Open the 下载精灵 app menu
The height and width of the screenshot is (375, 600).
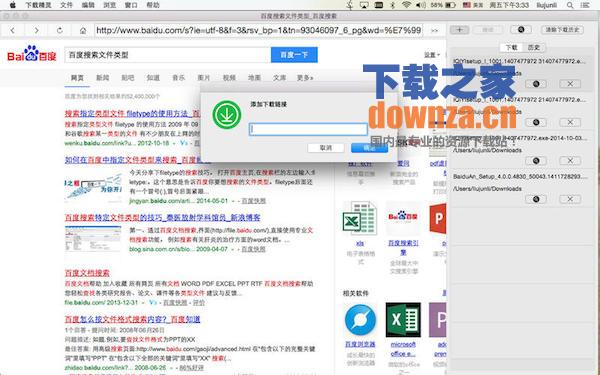click(38, 5)
